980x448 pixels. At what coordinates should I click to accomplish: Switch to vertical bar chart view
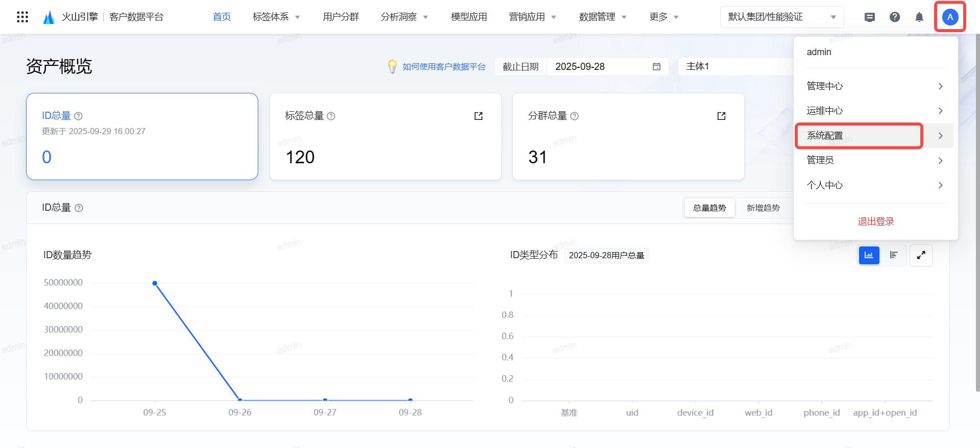869,255
